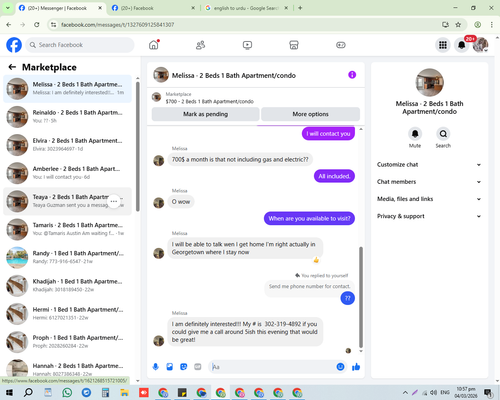
Task: Open Amberlee conversation
Action: tap(68, 173)
